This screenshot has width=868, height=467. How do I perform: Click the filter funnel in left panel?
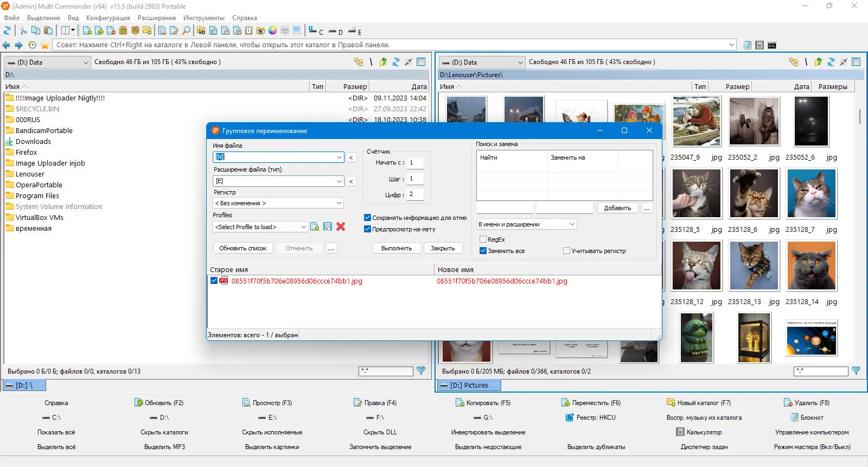421,371
